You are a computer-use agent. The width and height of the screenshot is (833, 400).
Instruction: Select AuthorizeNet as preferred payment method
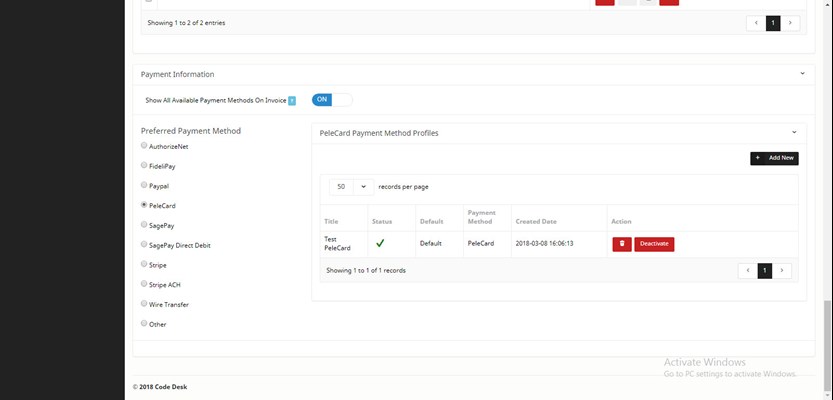tap(144, 146)
